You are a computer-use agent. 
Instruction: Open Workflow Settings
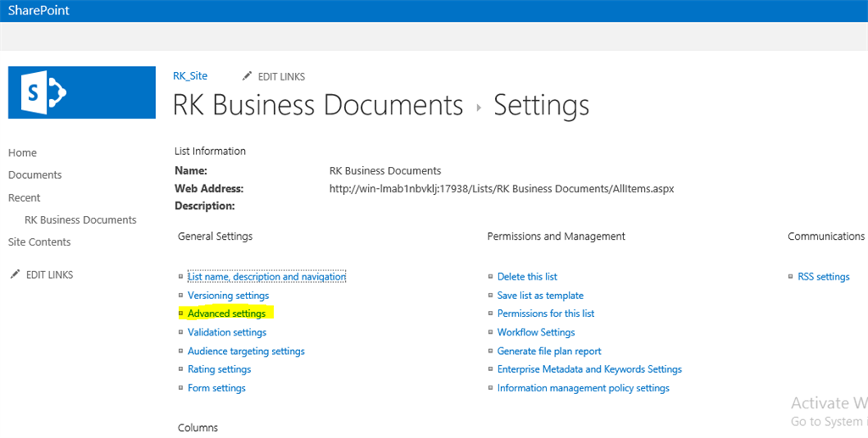coord(536,332)
